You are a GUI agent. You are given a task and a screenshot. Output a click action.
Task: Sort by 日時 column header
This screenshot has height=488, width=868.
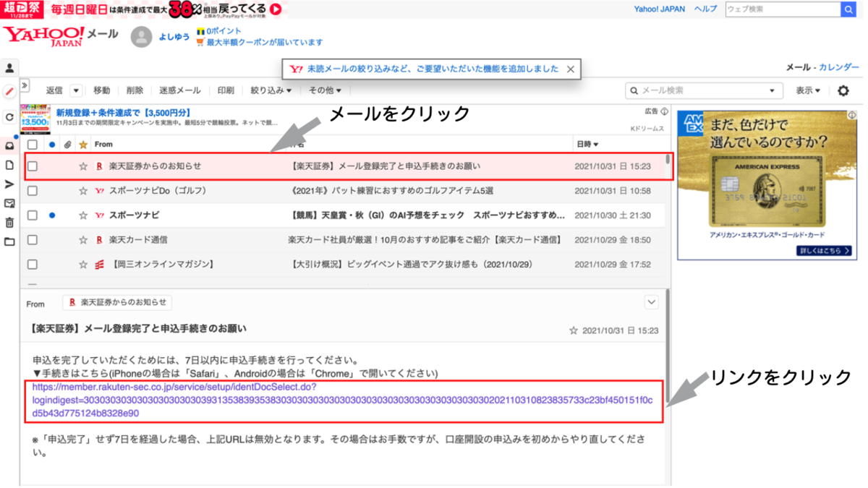[x=587, y=145]
